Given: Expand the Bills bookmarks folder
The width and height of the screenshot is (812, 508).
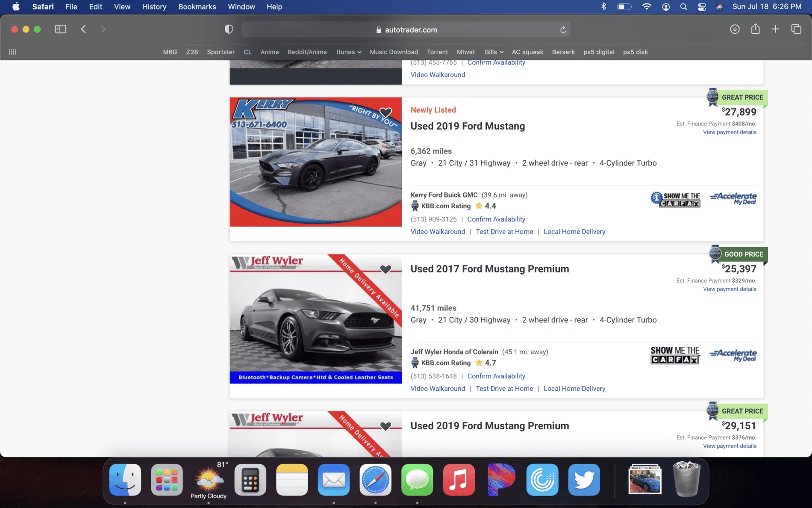Looking at the screenshot, I should coord(494,52).
